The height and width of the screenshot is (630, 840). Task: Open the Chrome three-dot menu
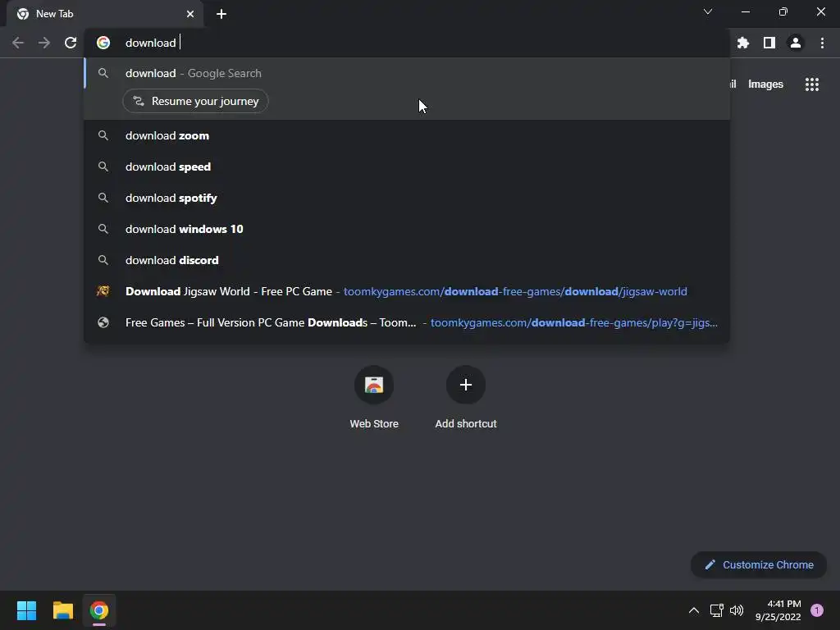click(822, 43)
